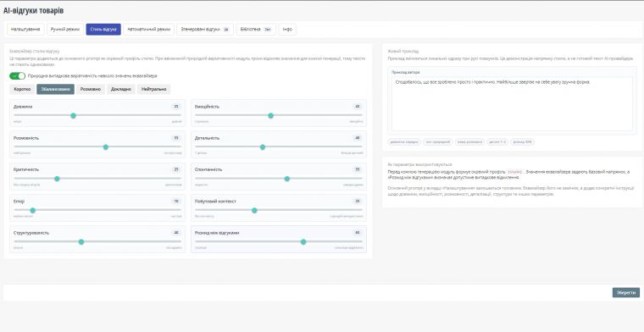Click the 'AI-відгуки товарів' page heading
The image size is (644, 332).
pyautogui.click(x=33, y=11)
